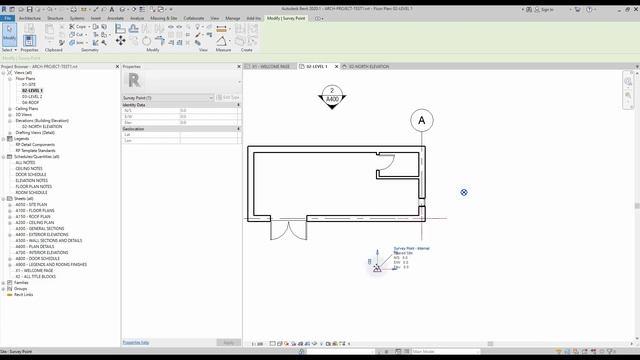
Task: Switch to the X1 - WELCOME PAGE view tab
Action: 271,66
